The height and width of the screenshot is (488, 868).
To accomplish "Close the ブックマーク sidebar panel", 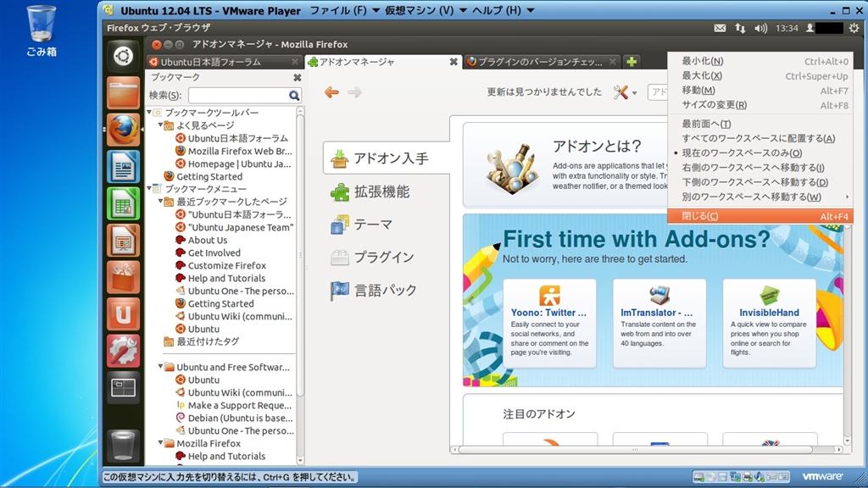I will point(298,77).
